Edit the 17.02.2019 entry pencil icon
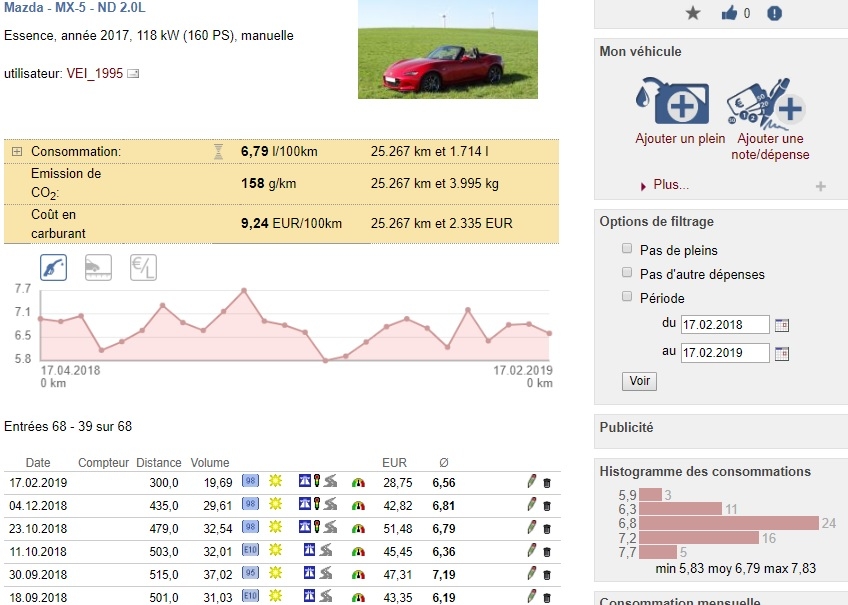Viewport: 848px width, 605px height. click(532, 481)
